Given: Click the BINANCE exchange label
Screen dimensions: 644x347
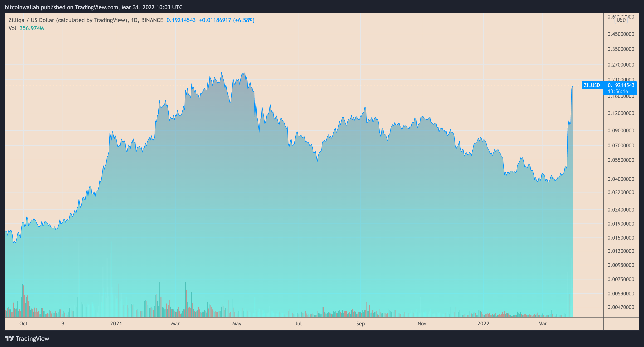Looking at the screenshot, I should pyautogui.click(x=152, y=20).
